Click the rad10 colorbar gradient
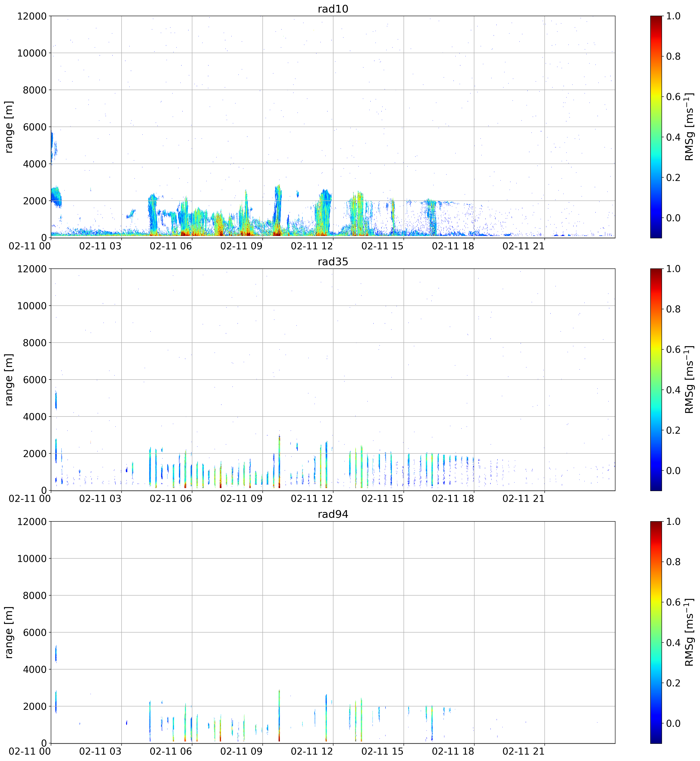 tap(656, 127)
